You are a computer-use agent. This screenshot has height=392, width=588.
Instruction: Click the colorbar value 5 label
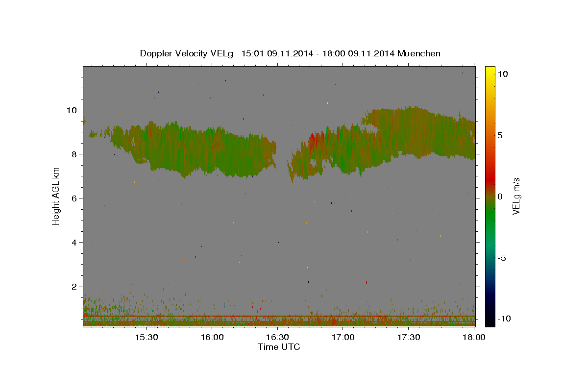tap(500, 135)
